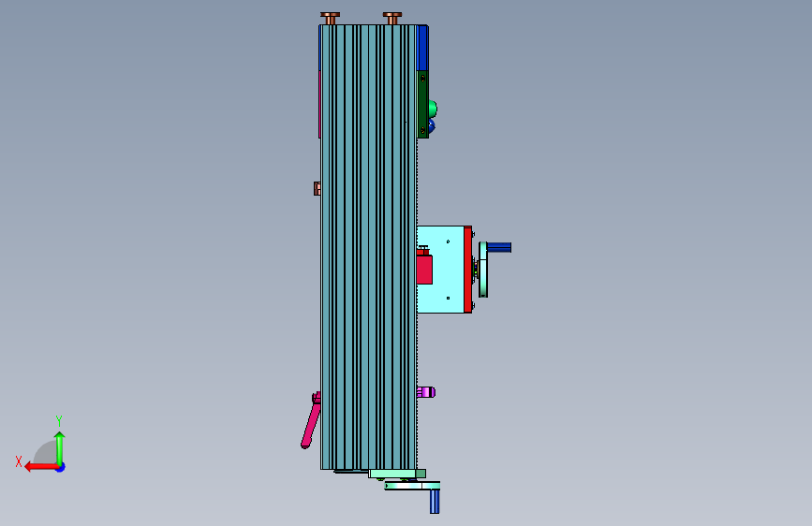Select the cyan carriage box

coord(441,270)
